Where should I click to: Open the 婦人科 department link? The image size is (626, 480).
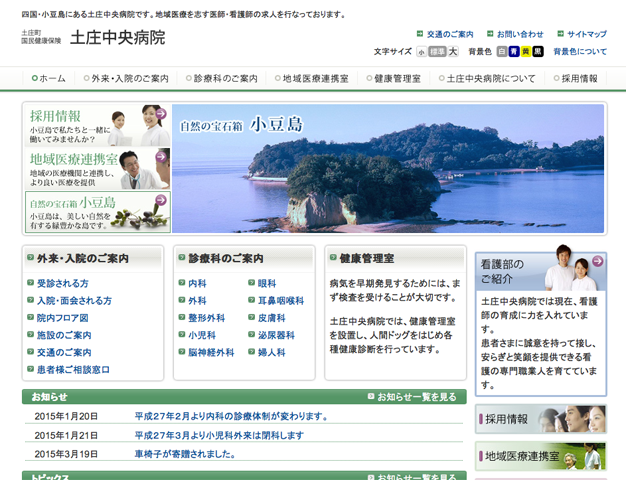(x=271, y=352)
